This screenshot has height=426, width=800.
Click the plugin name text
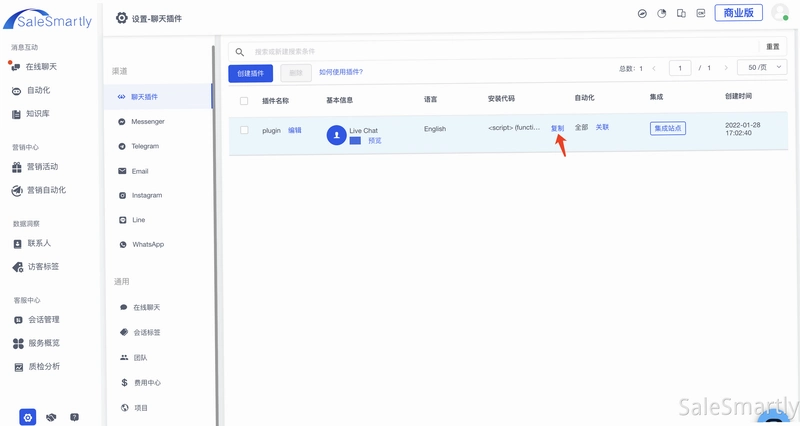271,131
